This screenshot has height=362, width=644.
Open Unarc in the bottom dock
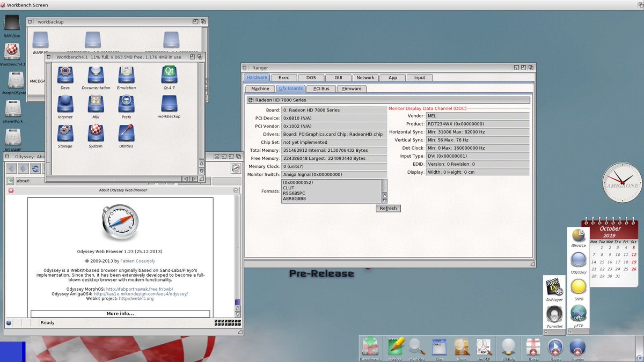click(x=462, y=349)
